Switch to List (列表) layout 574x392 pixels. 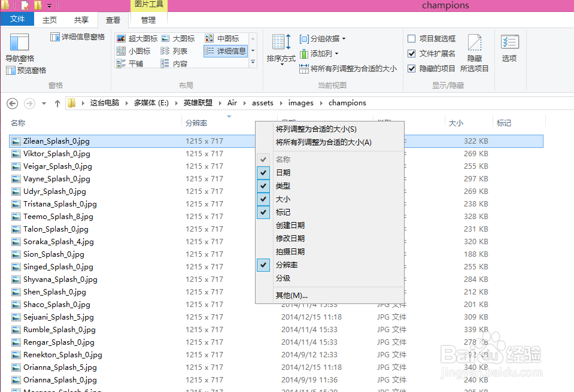click(x=174, y=51)
